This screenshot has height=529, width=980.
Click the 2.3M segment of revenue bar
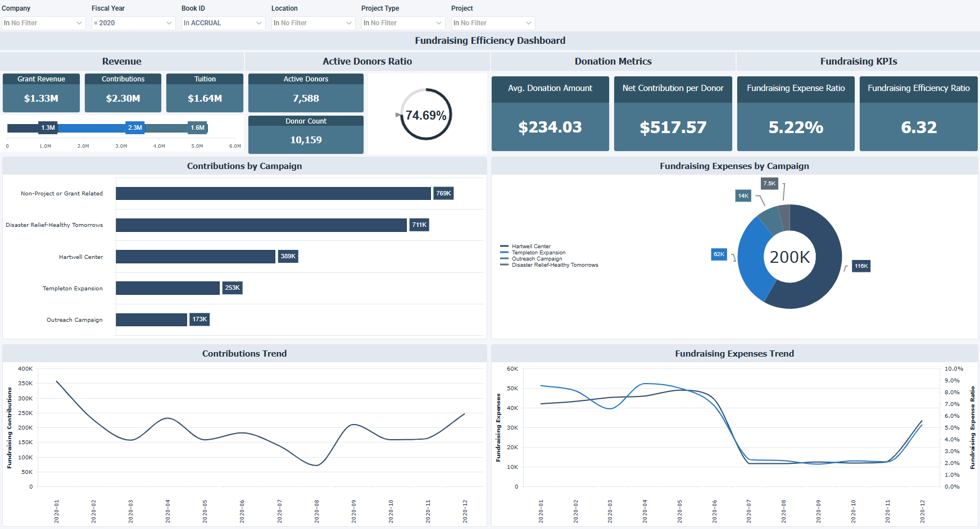101,128
